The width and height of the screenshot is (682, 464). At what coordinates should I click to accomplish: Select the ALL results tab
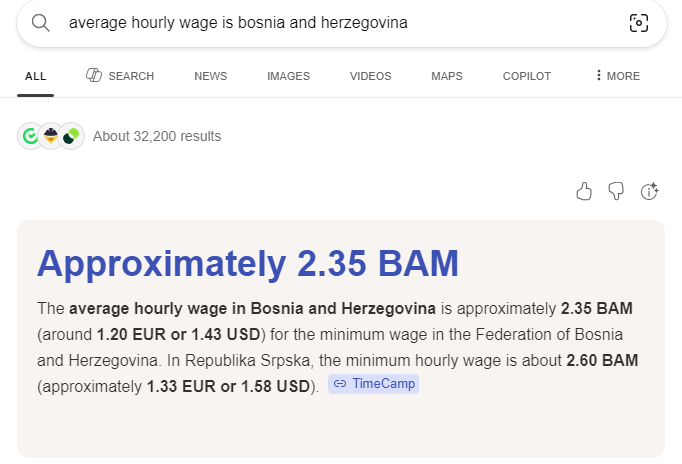pyautogui.click(x=36, y=77)
